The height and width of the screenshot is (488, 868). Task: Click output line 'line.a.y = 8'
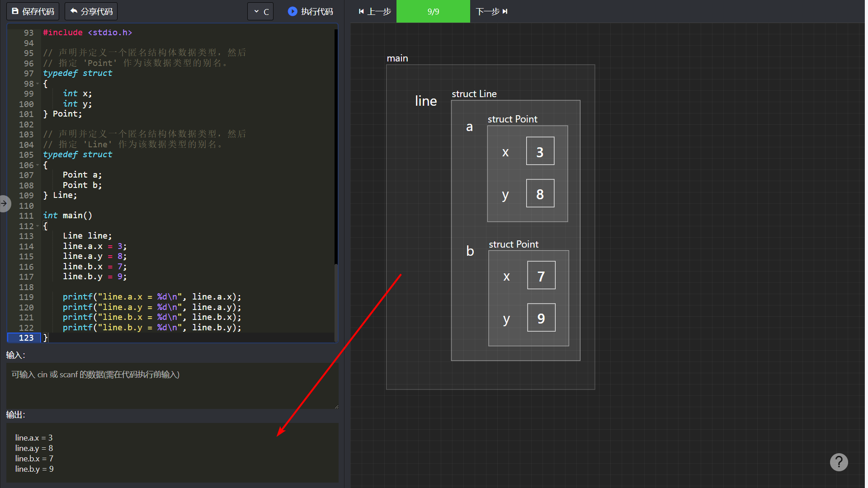[34, 448]
